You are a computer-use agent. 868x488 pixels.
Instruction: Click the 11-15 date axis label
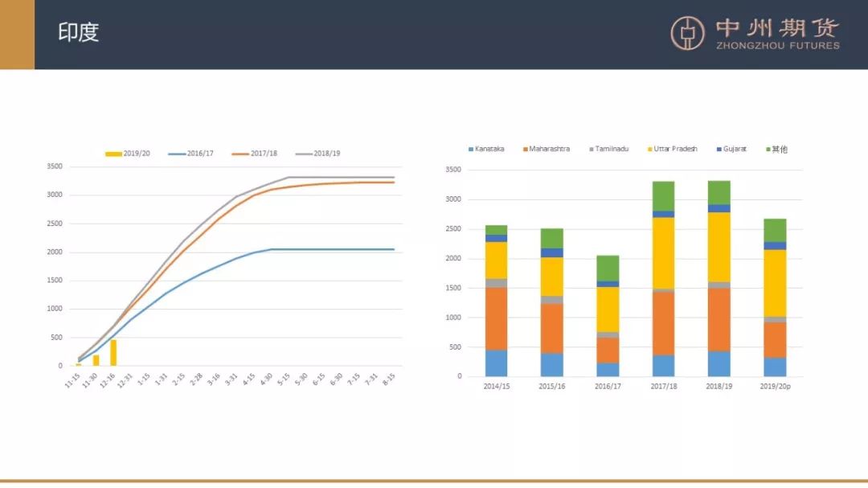coord(72,380)
